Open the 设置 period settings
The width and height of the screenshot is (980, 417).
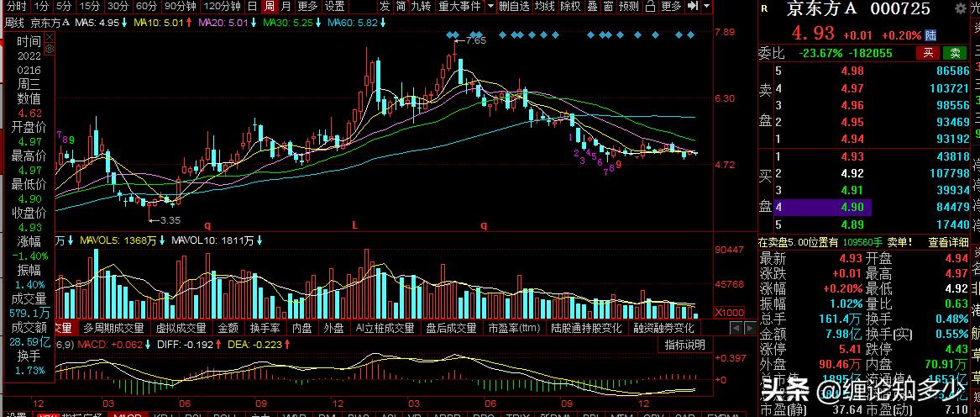pos(335,6)
